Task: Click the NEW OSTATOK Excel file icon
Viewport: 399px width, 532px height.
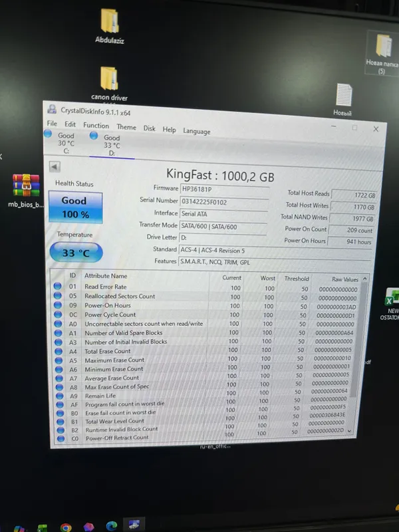Action: coord(392,305)
